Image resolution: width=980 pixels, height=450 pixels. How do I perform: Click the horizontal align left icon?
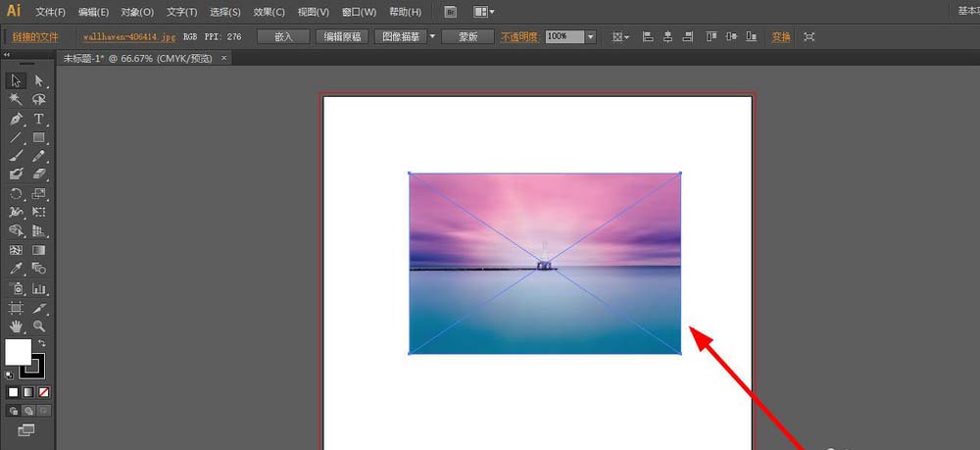click(x=648, y=36)
